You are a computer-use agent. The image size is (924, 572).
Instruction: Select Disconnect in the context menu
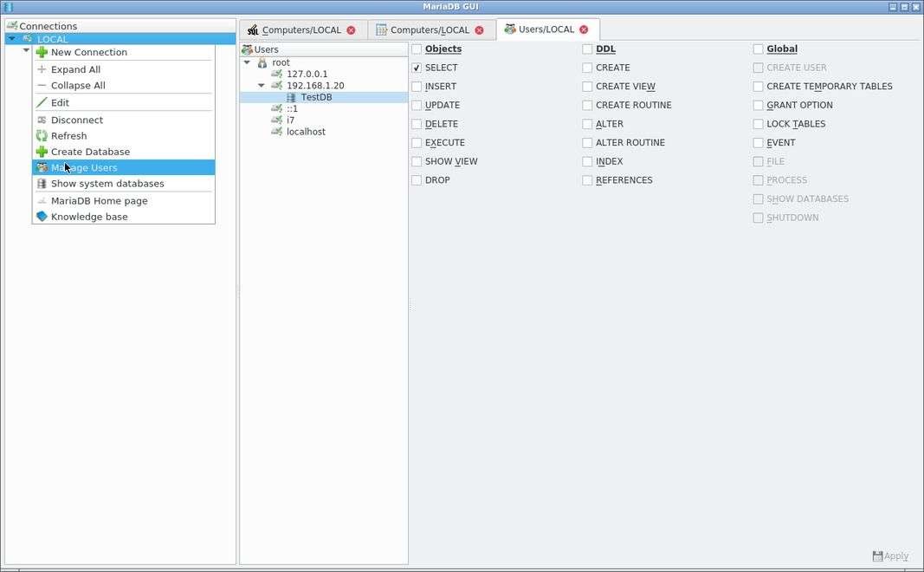(x=76, y=120)
